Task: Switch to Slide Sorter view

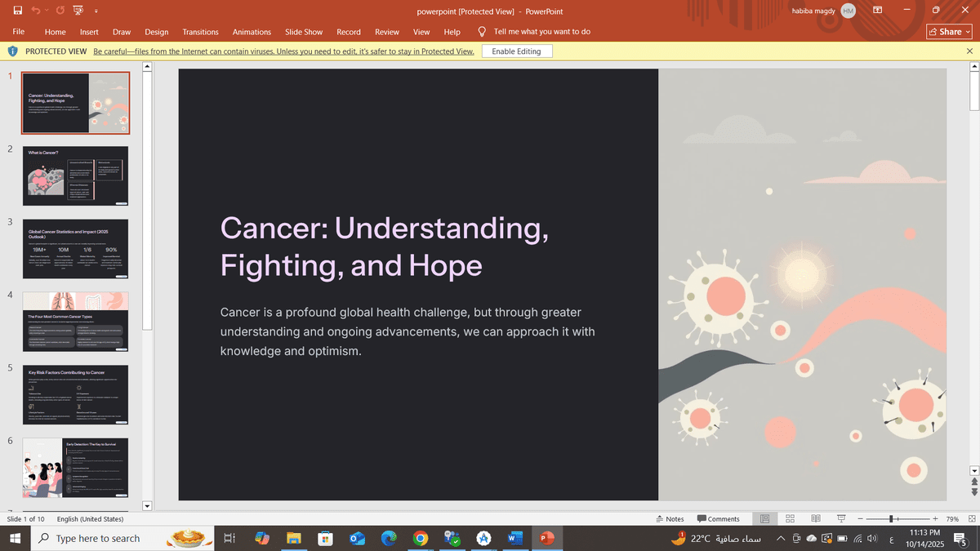Action: pos(790,519)
